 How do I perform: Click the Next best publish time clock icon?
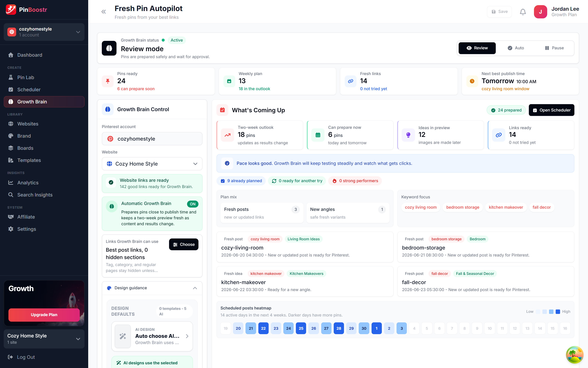click(x=472, y=81)
